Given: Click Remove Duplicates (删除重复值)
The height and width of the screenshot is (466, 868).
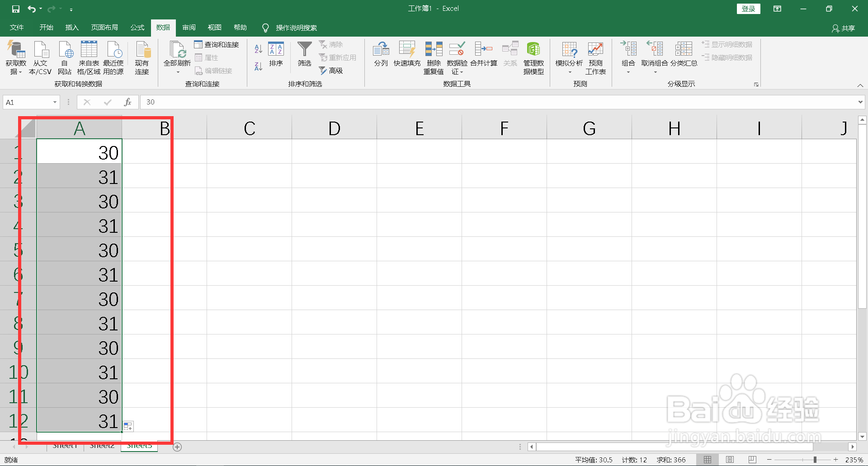Looking at the screenshot, I should [x=434, y=58].
